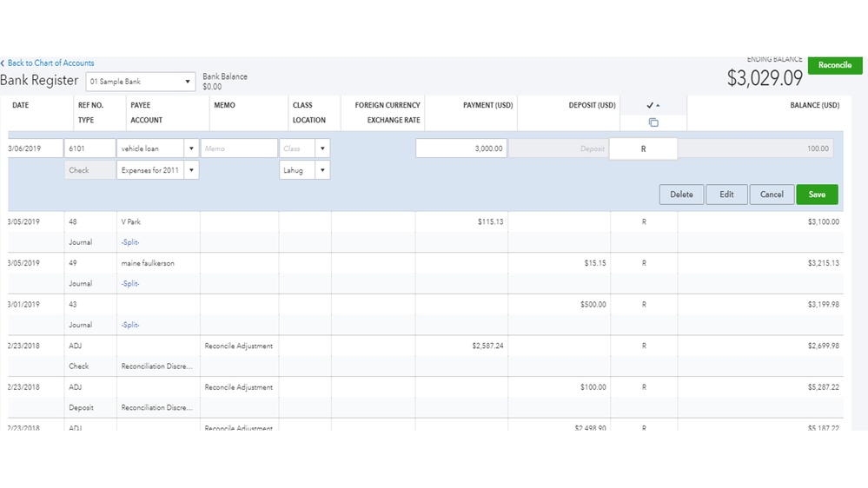Open the Expenses for 2011 account dropdown
Image resolution: width=868 pixels, height=488 pixels.
(x=191, y=170)
